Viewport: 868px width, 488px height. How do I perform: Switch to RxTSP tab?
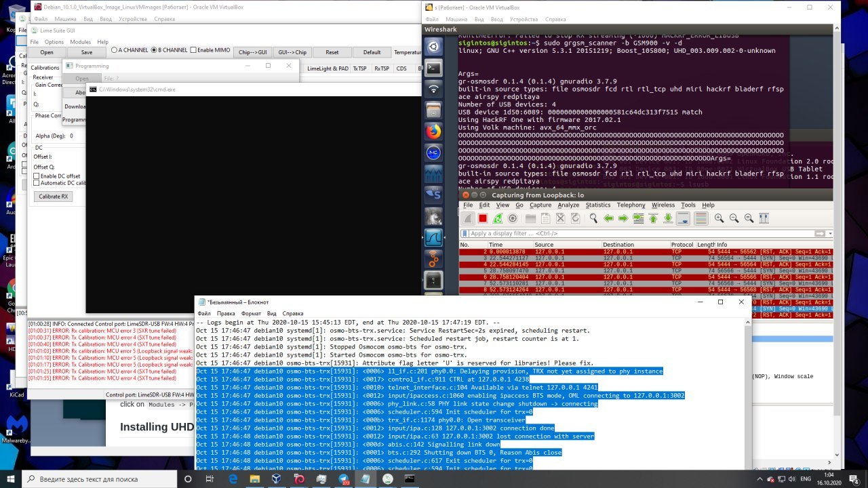382,68
